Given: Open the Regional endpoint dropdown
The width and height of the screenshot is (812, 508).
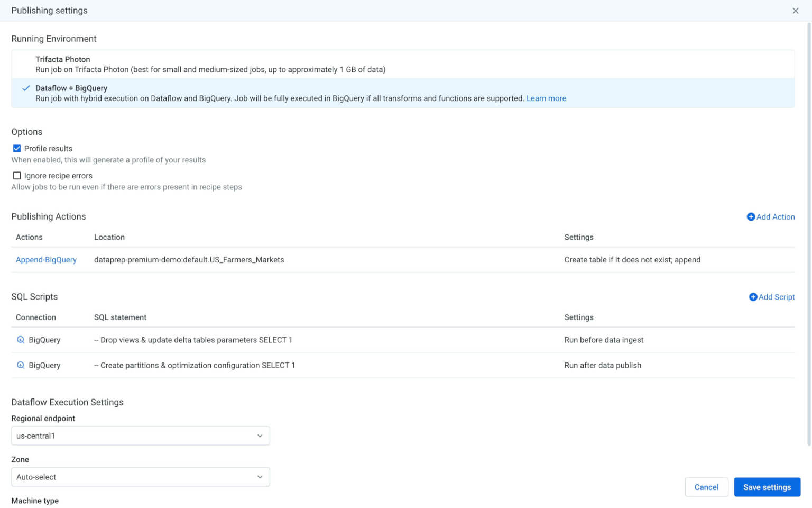Looking at the screenshot, I should pyautogui.click(x=140, y=436).
